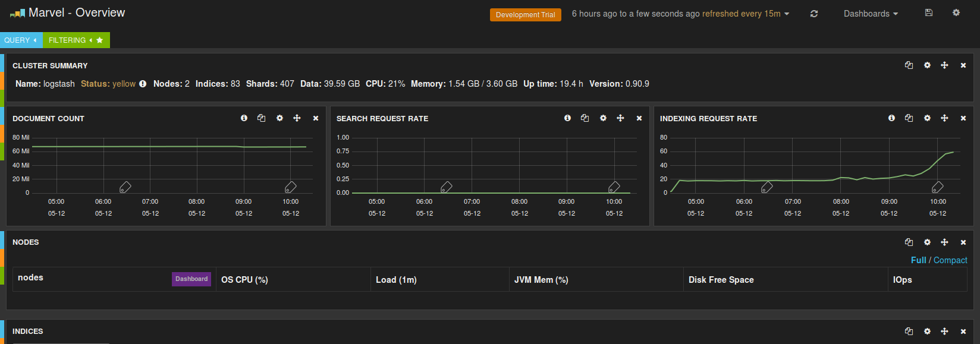The height and width of the screenshot is (344, 980).
Task: Click the save dashboard floppy icon
Action: (929, 12)
